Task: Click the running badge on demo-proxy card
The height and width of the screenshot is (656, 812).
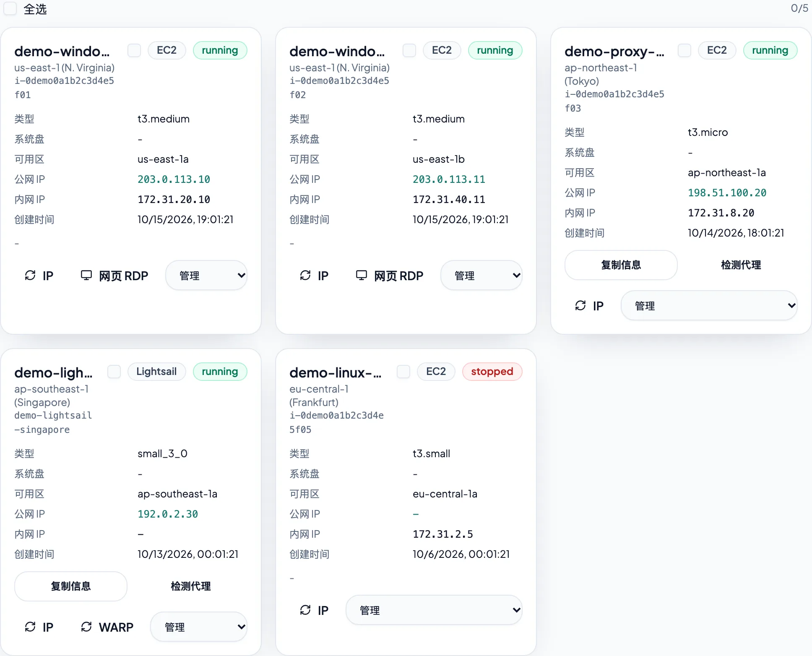Action: pyautogui.click(x=770, y=50)
